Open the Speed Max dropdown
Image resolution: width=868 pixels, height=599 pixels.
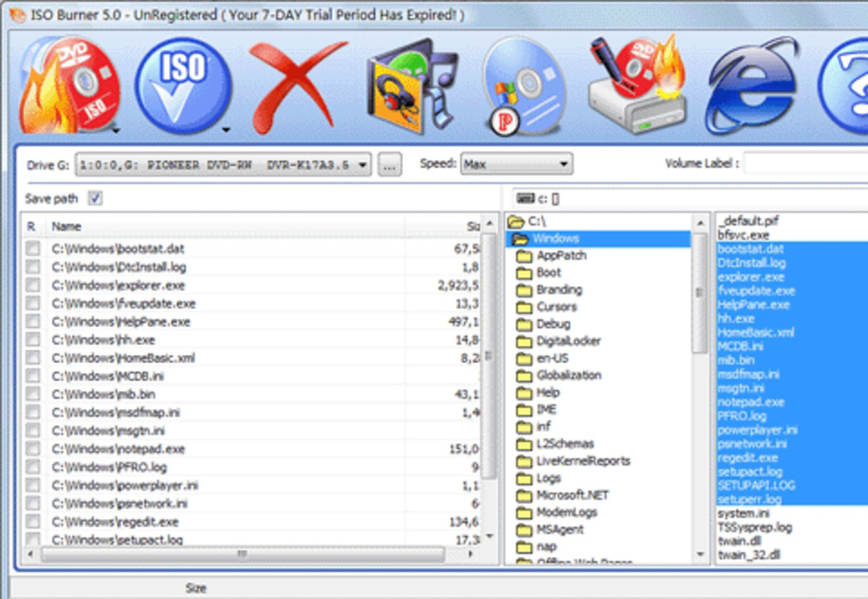click(x=517, y=164)
